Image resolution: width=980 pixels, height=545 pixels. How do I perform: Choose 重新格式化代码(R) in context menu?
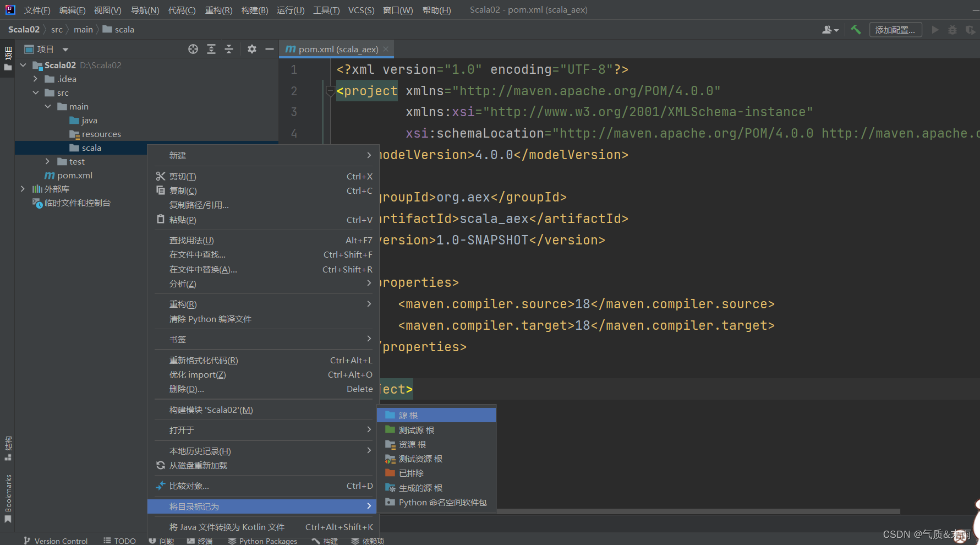[263, 360]
